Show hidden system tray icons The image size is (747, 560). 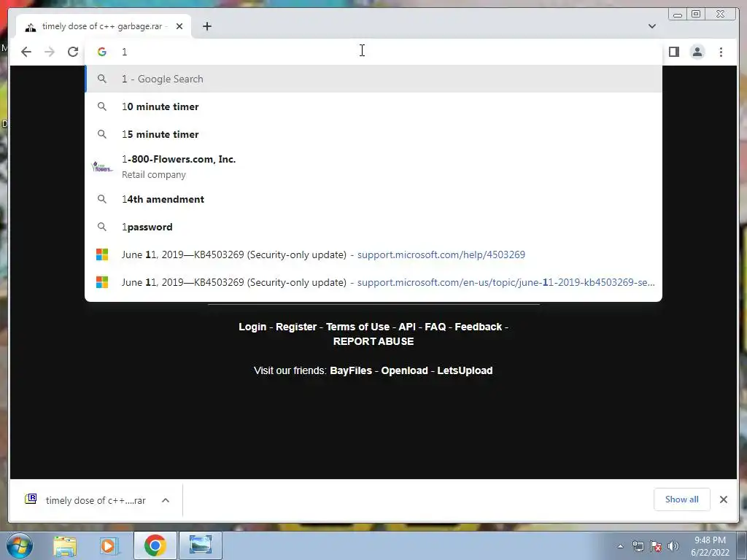point(620,546)
